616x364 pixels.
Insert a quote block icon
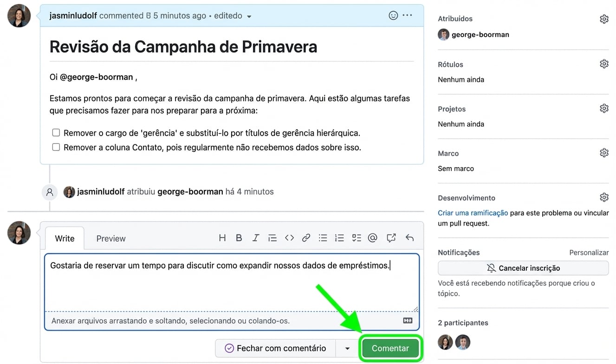(272, 238)
